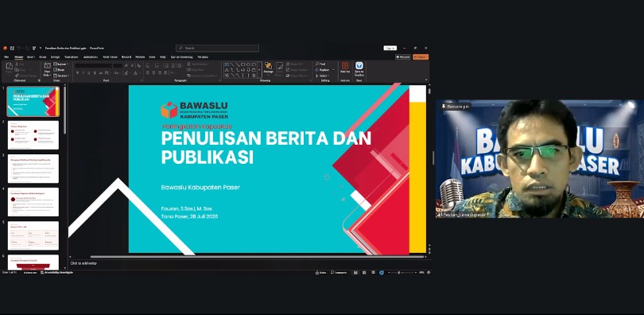
Task: Toggle text Shadow formatting
Action: 95,72
